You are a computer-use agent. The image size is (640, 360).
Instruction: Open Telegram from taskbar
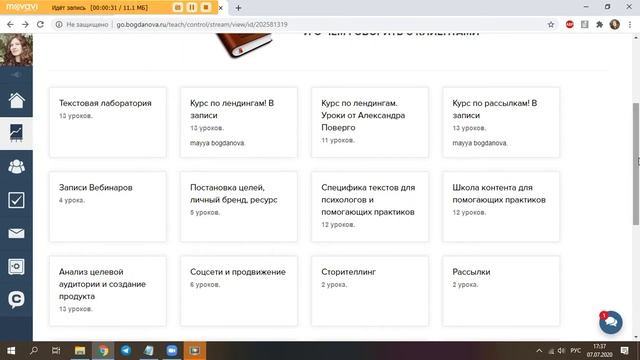(126, 351)
